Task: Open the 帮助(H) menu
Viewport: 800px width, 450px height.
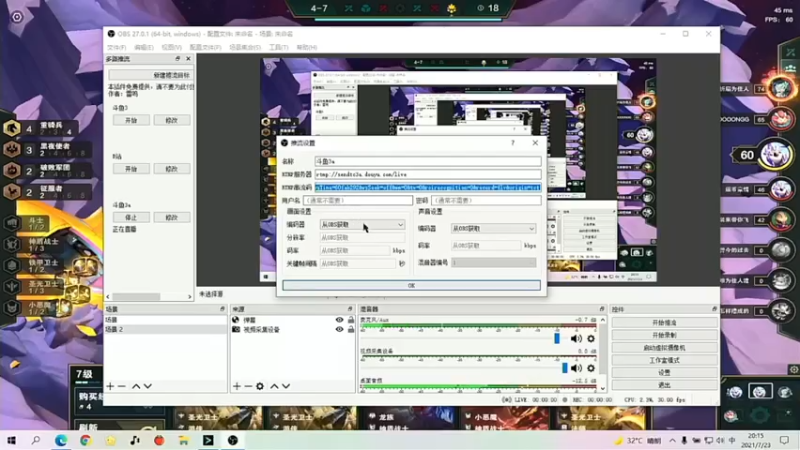Action: click(307, 47)
